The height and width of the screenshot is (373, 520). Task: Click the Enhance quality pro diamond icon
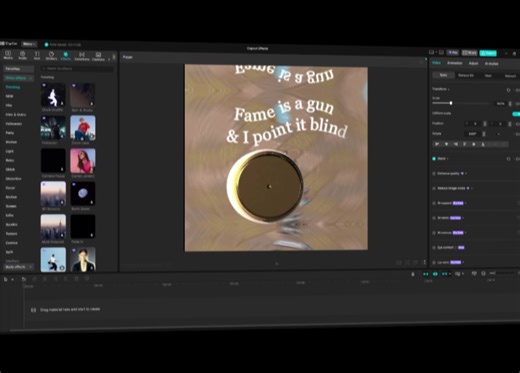pos(462,173)
